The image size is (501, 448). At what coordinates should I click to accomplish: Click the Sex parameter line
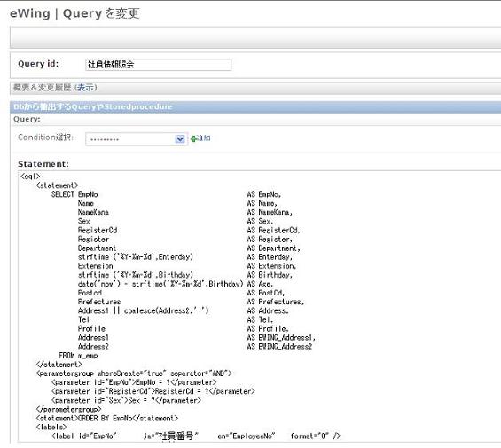126,400
